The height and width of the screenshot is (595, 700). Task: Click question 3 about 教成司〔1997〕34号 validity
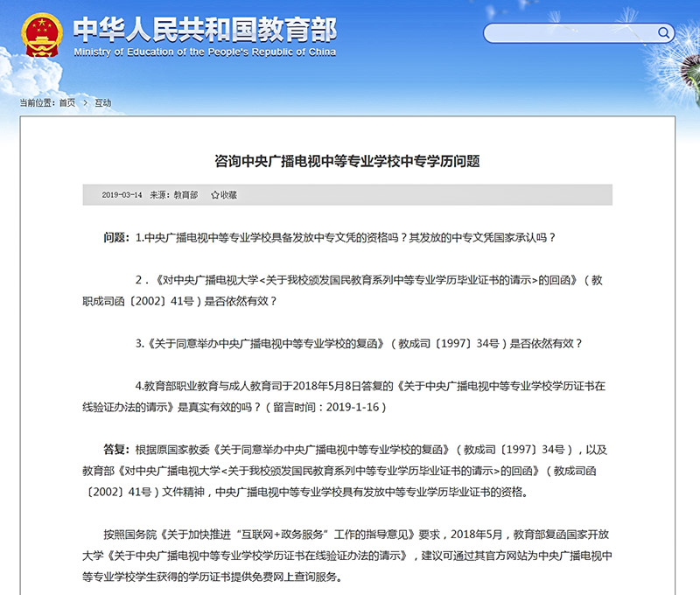pos(359,344)
